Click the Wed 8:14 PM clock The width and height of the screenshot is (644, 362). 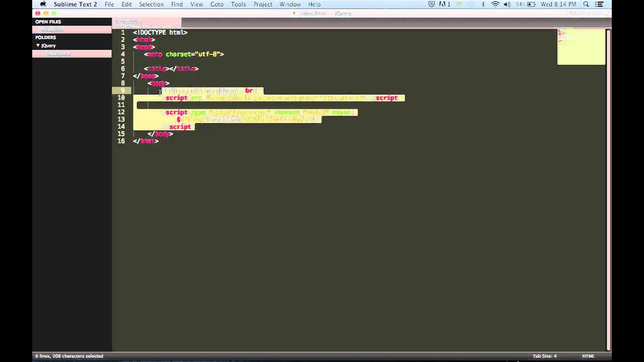coord(558,4)
